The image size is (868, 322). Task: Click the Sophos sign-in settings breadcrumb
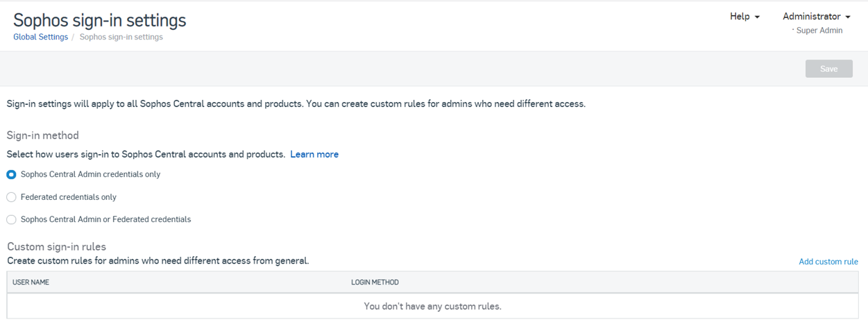pyautogui.click(x=121, y=37)
